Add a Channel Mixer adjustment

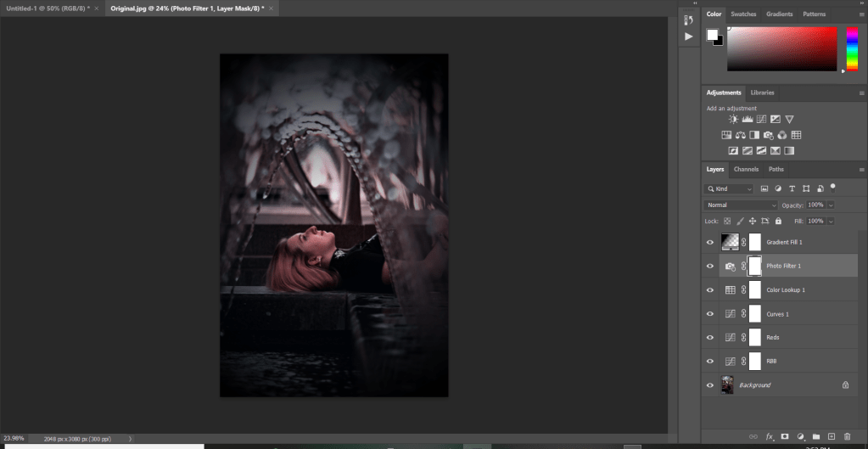click(782, 135)
